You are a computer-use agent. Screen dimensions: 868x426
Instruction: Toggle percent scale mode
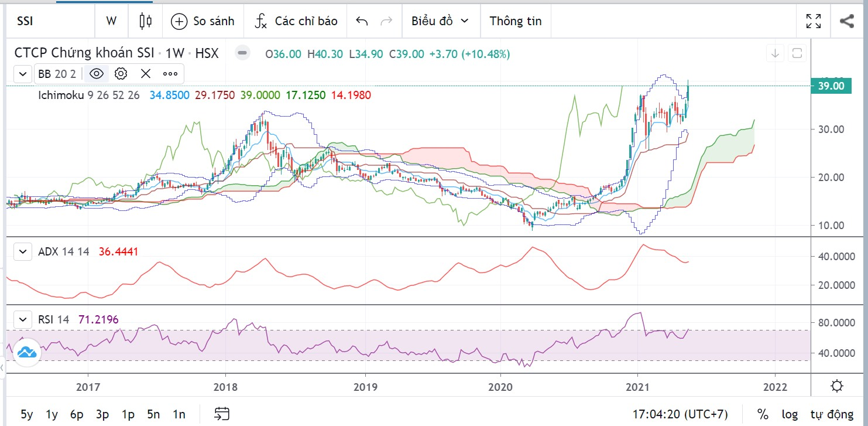pos(763,414)
